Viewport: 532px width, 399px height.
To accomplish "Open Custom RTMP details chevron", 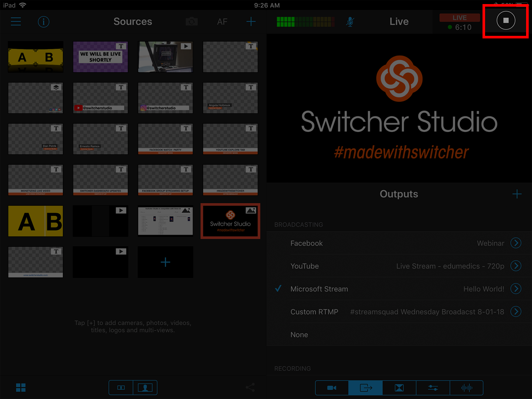I will point(516,311).
